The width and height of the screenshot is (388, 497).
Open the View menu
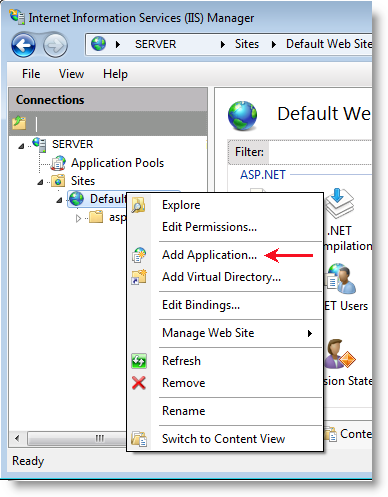pos(71,74)
